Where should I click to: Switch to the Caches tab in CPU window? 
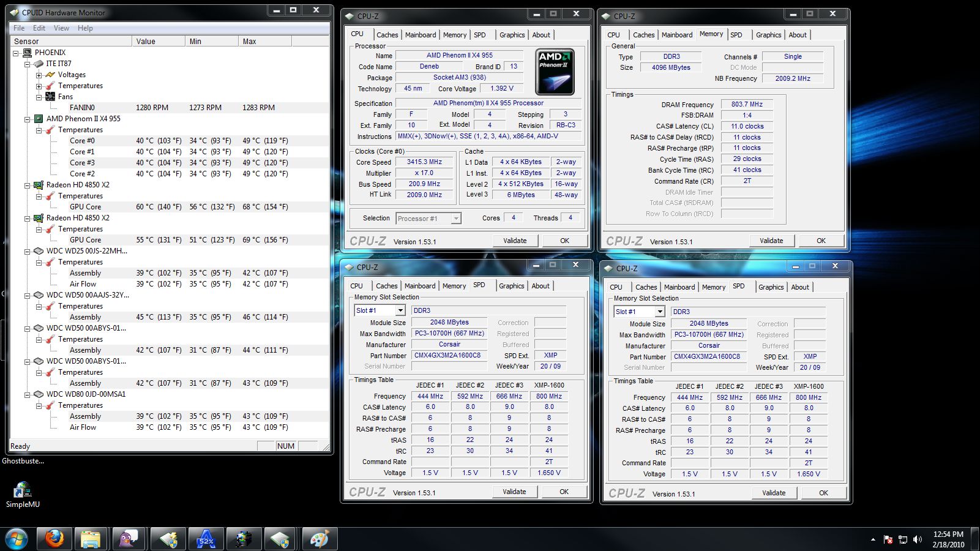(x=387, y=35)
